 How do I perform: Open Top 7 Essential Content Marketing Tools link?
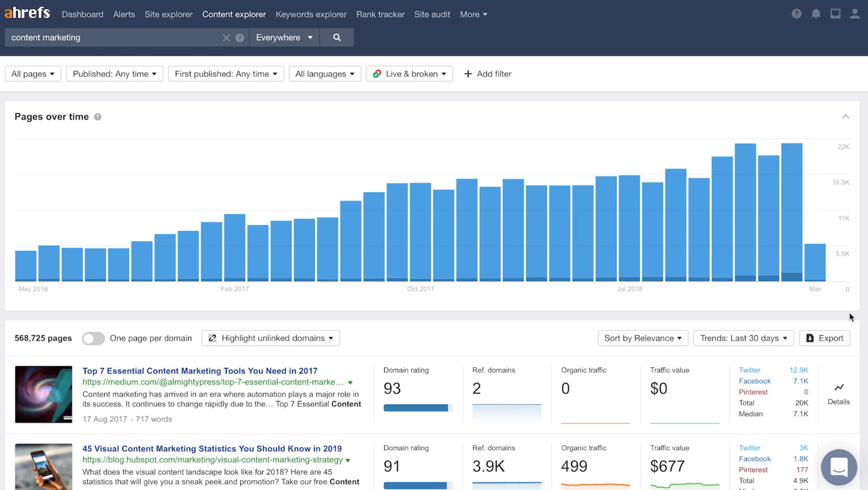coord(200,371)
